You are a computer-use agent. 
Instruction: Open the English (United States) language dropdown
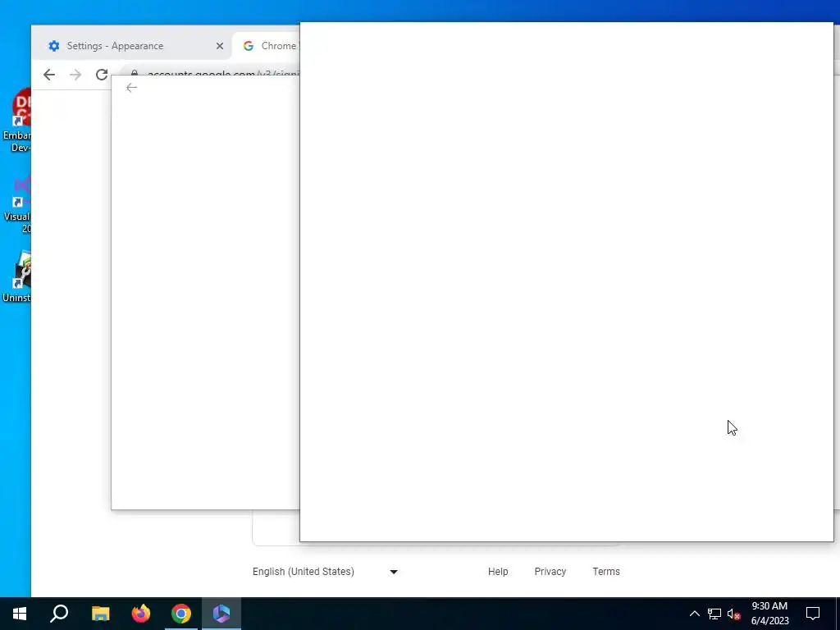[x=325, y=572]
